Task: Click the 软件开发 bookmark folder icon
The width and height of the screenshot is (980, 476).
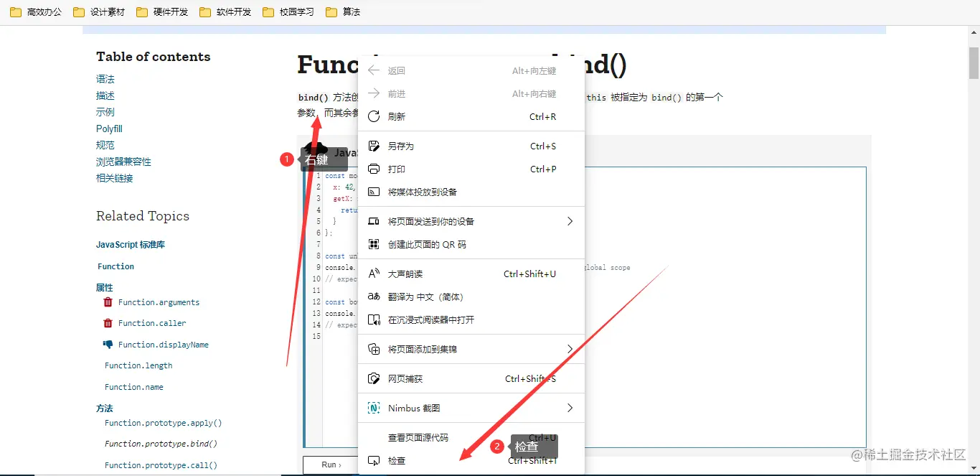Action: (x=205, y=12)
